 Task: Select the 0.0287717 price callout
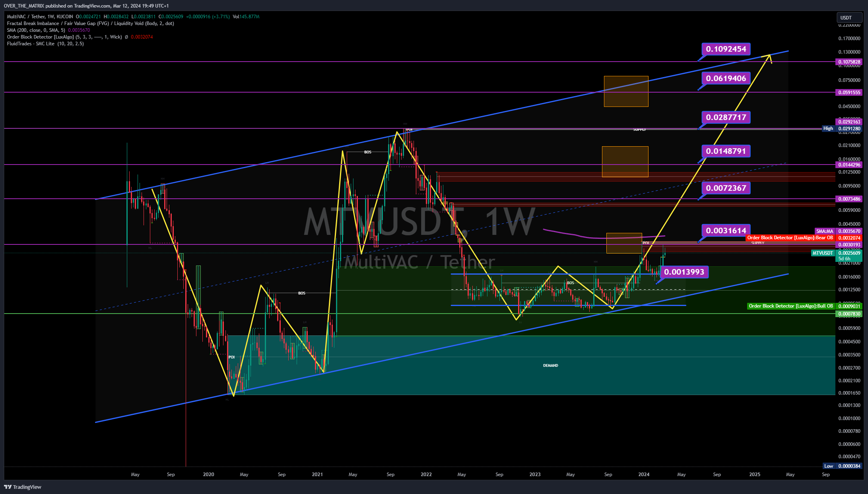coord(726,117)
